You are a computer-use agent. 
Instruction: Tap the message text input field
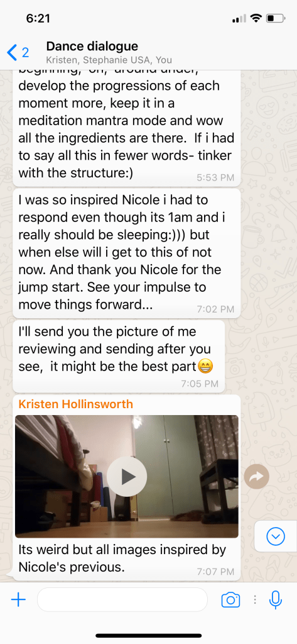[122, 599]
